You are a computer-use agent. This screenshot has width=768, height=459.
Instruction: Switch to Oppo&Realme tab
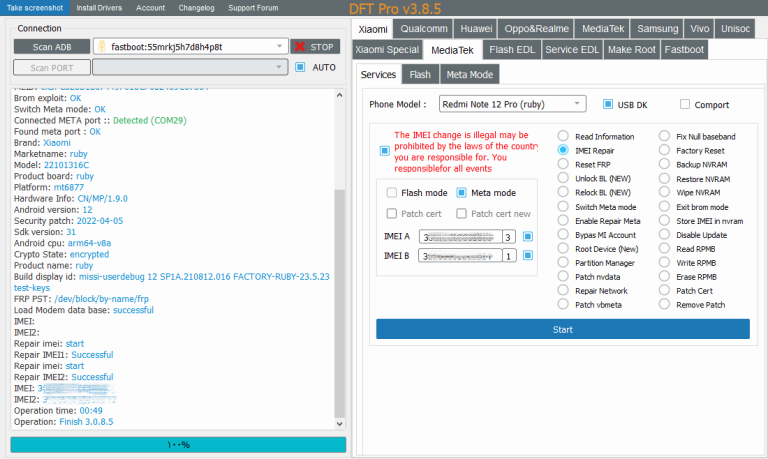(536, 28)
